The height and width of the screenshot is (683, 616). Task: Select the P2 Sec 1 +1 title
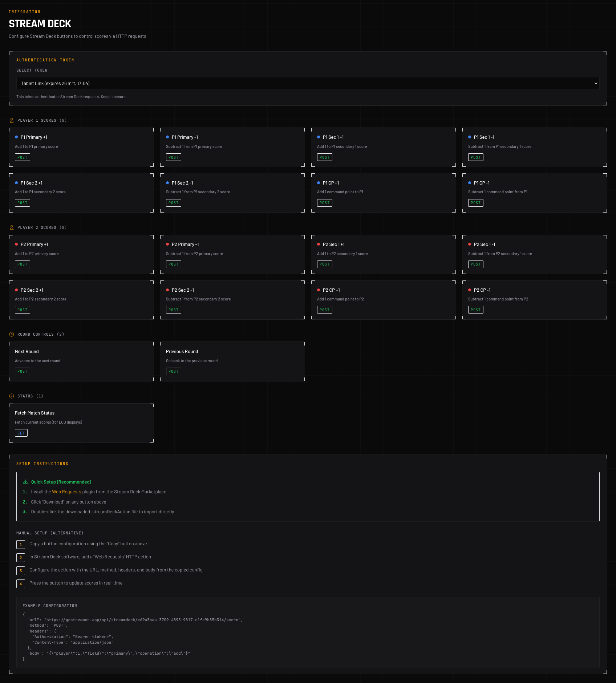334,244
